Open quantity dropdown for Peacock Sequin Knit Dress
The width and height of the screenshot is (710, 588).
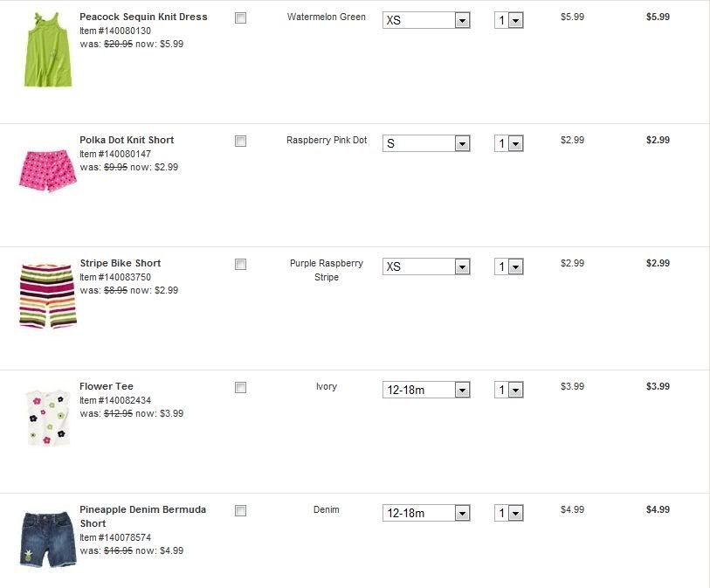pyautogui.click(x=508, y=20)
